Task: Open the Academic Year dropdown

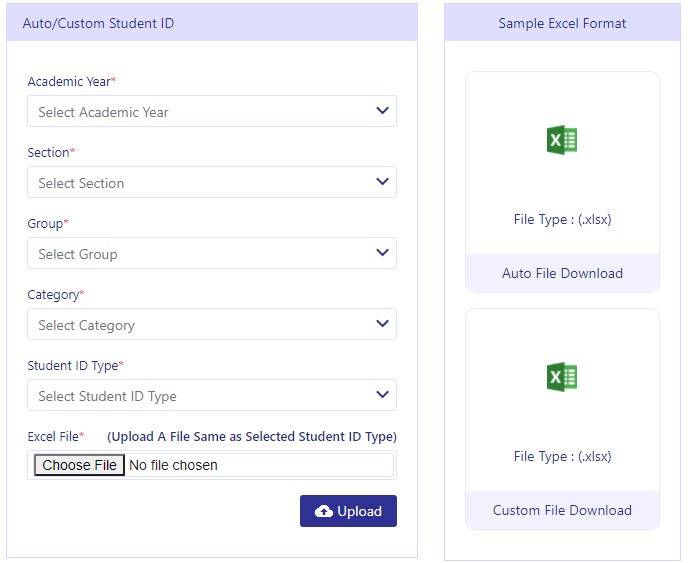Action: tap(212, 111)
